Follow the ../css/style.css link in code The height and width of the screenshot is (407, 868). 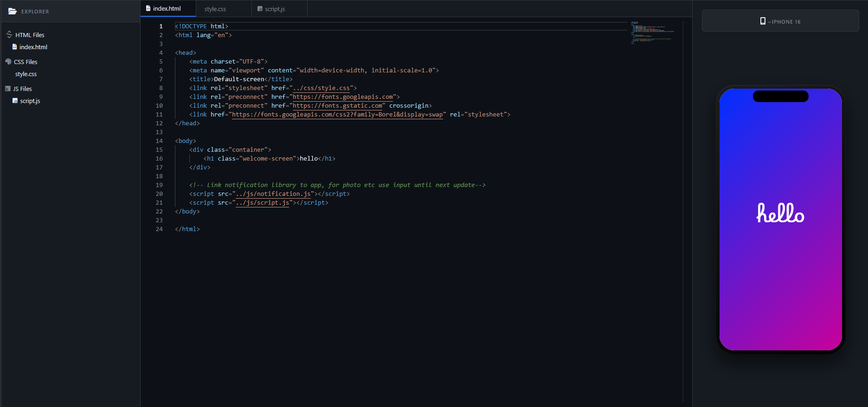321,88
